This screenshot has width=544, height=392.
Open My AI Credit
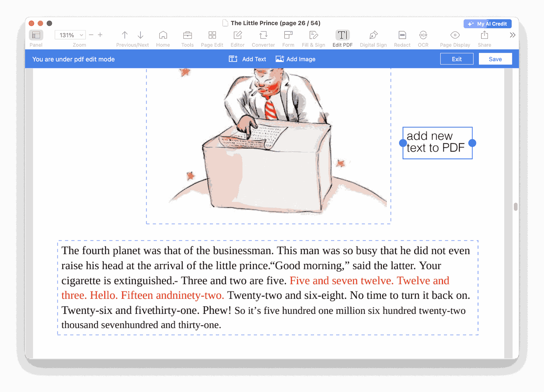coord(487,24)
